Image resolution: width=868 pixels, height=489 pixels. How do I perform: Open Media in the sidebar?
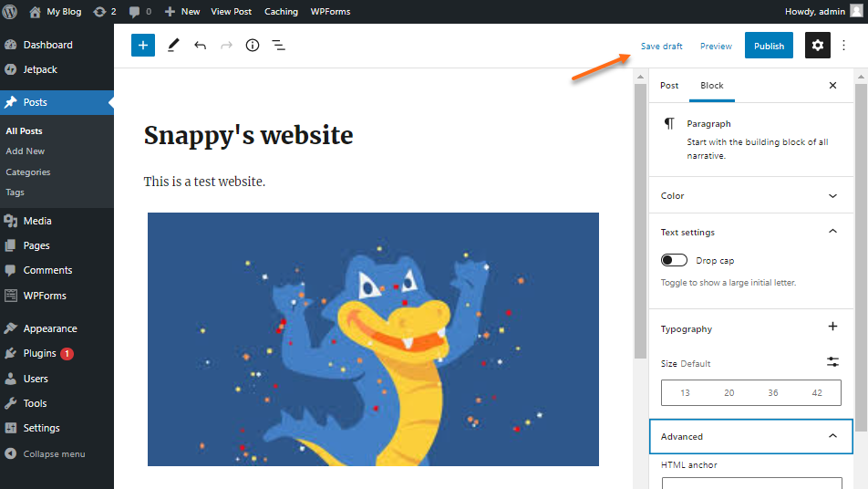click(x=57, y=221)
